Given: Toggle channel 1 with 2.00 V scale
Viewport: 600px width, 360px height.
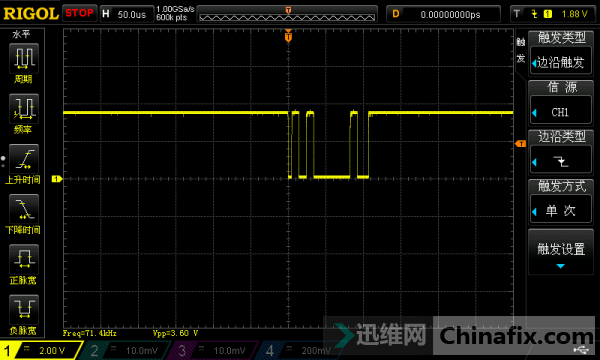Looking at the screenshot, I should point(41,350).
